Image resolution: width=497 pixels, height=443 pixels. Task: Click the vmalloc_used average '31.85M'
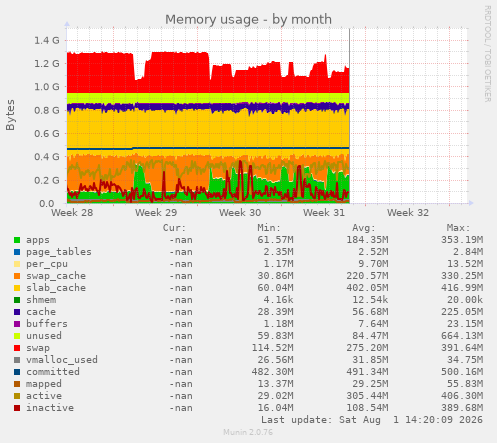point(370,360)
